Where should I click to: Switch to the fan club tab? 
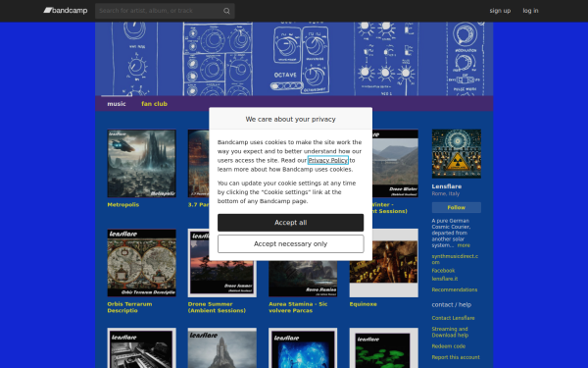[154, 104]
